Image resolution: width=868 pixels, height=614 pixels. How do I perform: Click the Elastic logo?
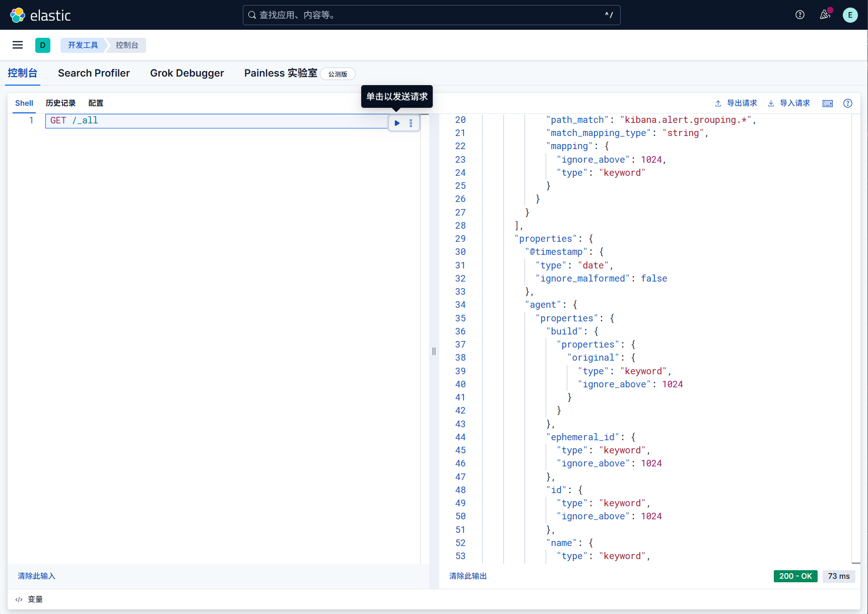coord(40,15)
